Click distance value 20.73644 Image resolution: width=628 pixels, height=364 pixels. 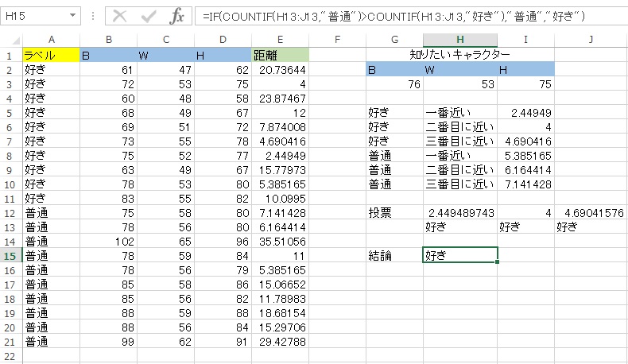[x=280, y=70]
